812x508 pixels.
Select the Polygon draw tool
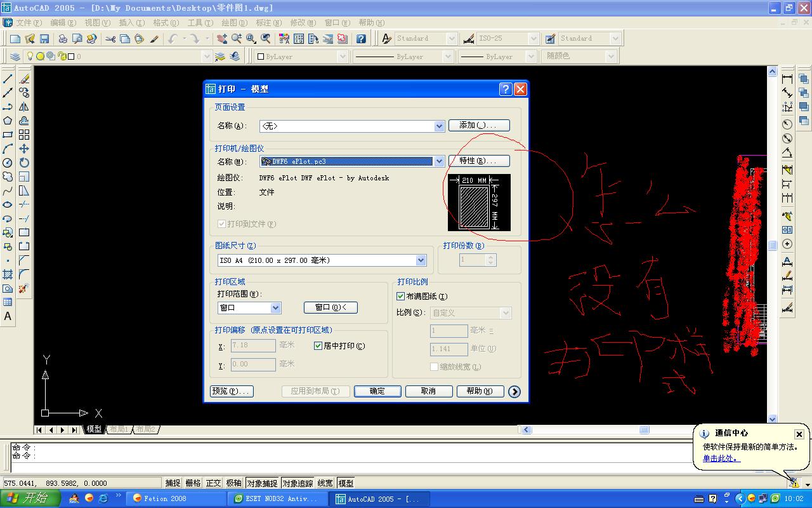coord(8,121)
